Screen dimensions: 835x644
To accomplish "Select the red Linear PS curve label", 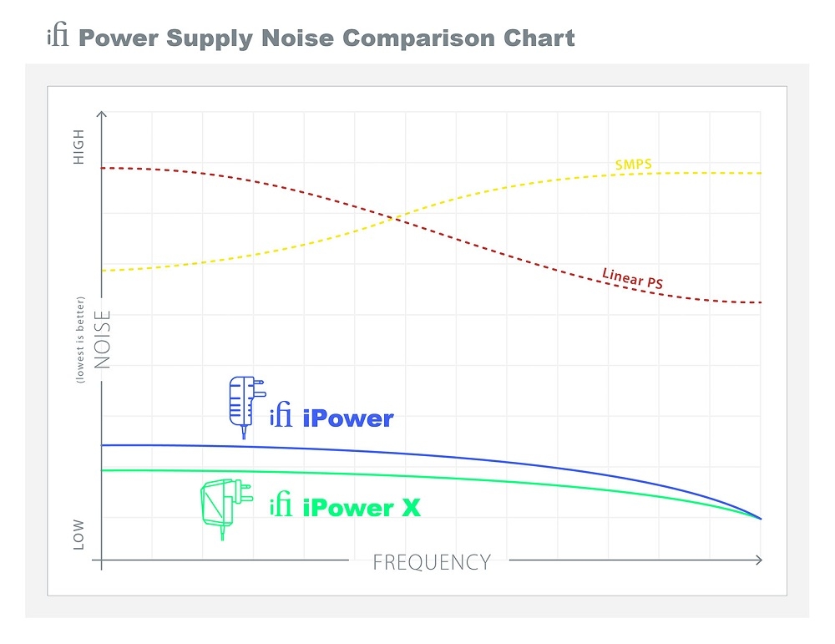I will click(632, 278).
